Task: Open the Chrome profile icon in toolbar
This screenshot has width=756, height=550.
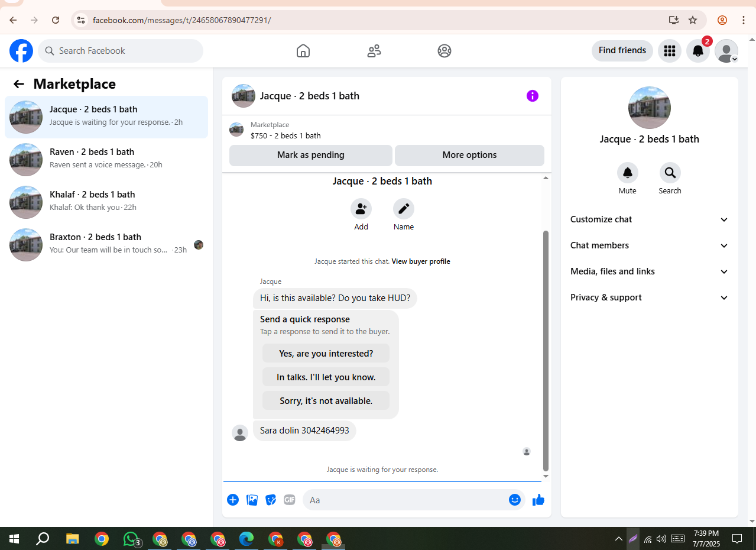Action: (x=722, y=20)
